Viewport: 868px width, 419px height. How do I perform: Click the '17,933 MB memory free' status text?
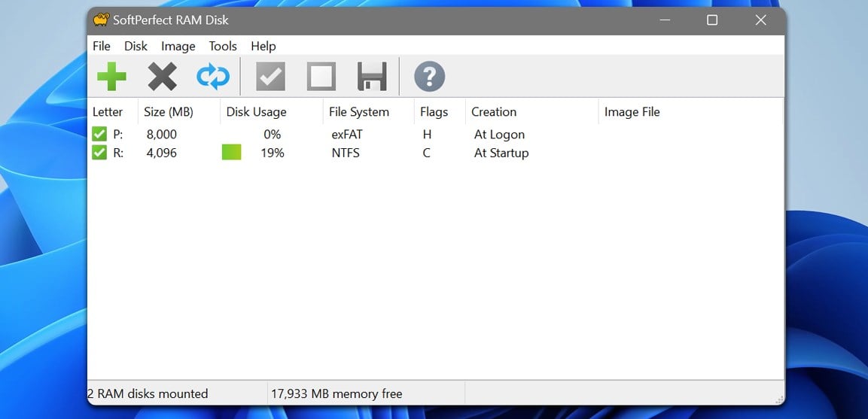tap(337, 393)
